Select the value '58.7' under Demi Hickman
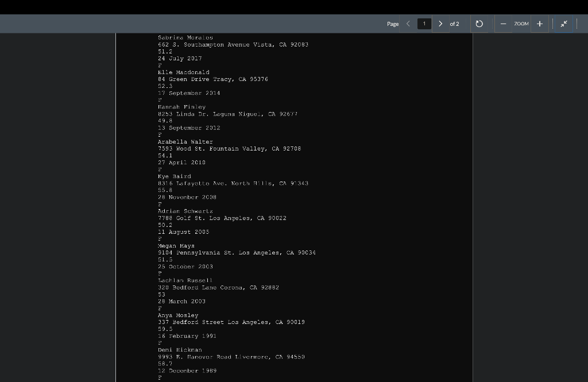 (165, 364)
